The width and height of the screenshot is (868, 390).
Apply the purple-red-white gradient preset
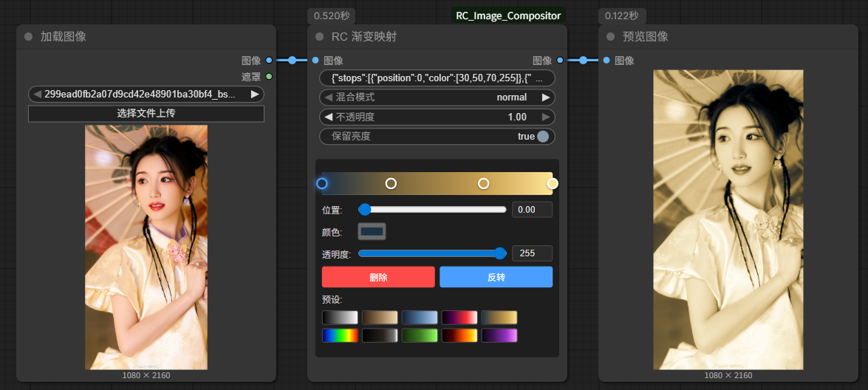pyautogui.click(x=459, y=318)
